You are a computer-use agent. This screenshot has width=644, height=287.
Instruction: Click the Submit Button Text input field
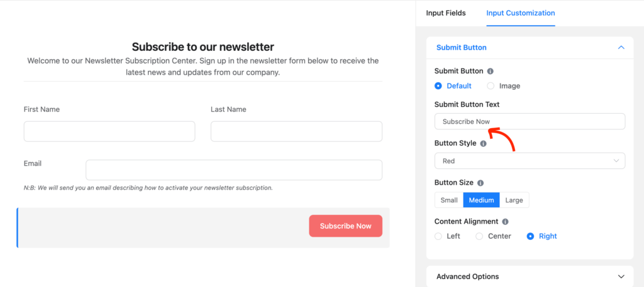tap(530, 121)
